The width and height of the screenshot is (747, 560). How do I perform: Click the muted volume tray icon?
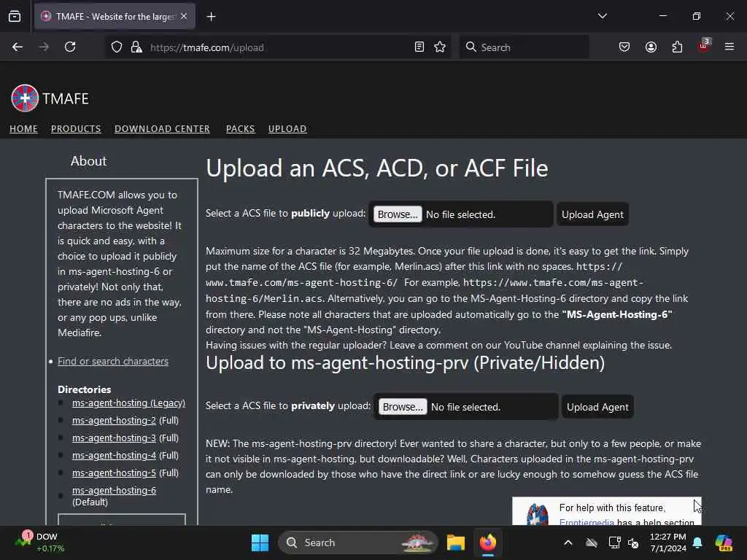tap(634, 542)
